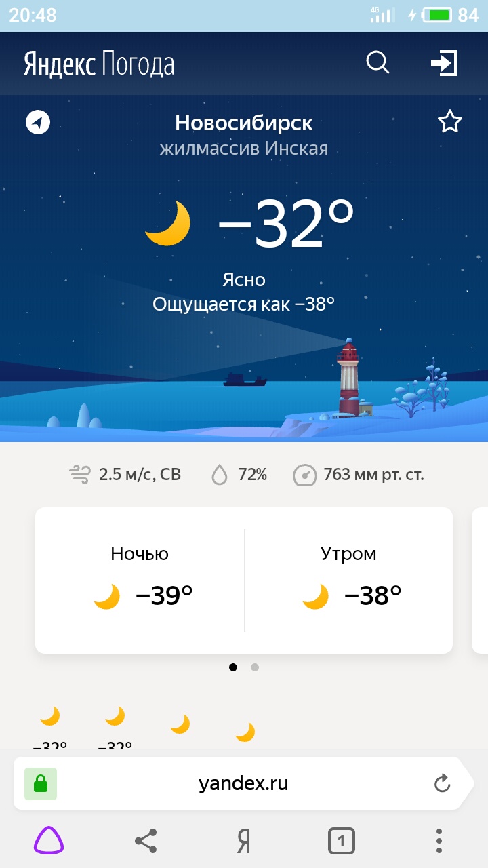Reload the page with refresh icon
Viewport: 488px width, 868px height.
[x=442, y=784]
